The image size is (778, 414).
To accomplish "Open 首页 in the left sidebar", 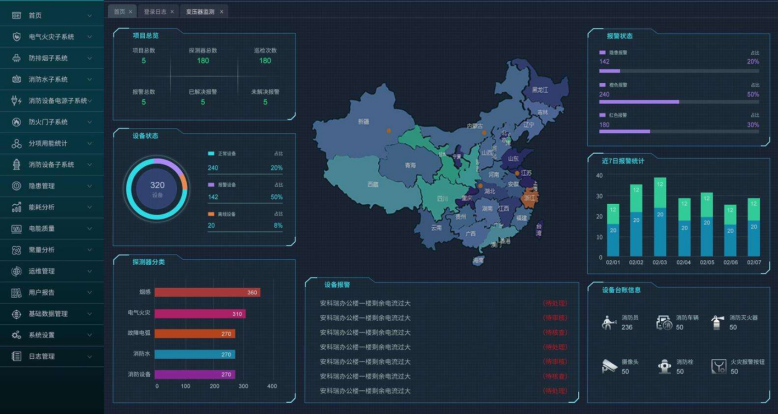I will [x=36, y=16].
